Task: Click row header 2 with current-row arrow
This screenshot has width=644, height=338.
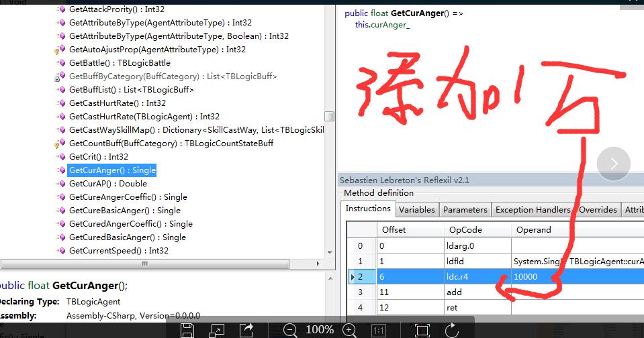Action: click(361, 277)
